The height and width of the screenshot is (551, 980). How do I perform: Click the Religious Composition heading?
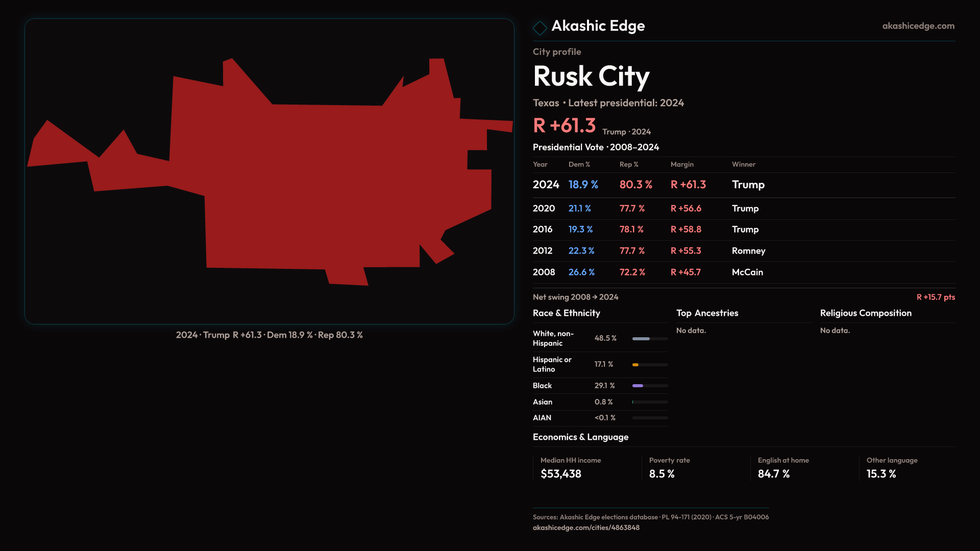(865, 313)
